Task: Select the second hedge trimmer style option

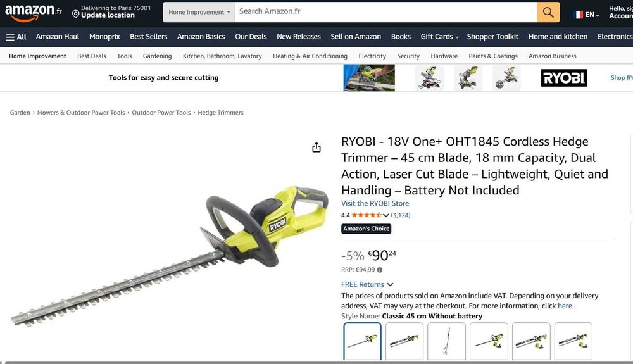Action: (x=404, y=341)
